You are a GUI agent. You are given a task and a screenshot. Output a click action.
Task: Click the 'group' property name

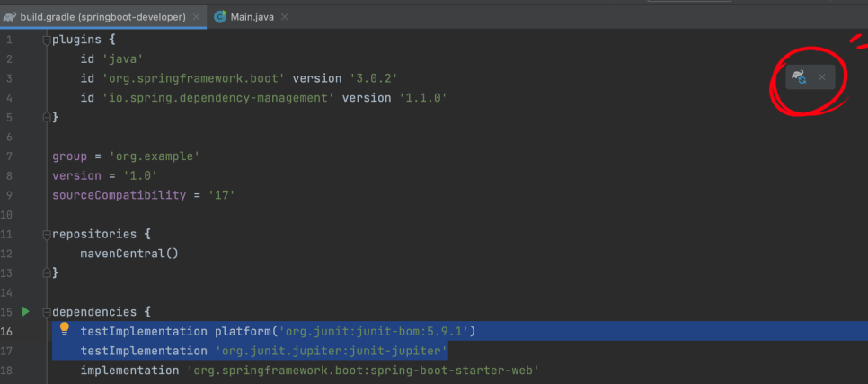pyautogui.click(x=70, y=156)
